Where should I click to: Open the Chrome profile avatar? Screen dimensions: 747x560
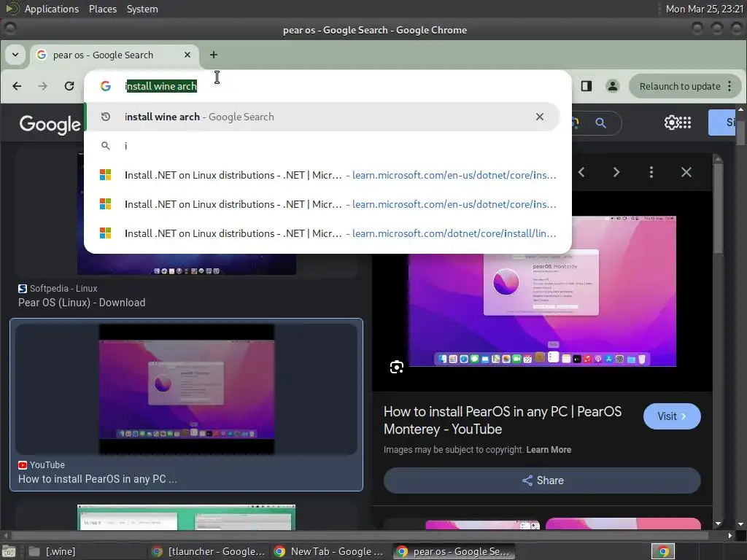(613, 86)
